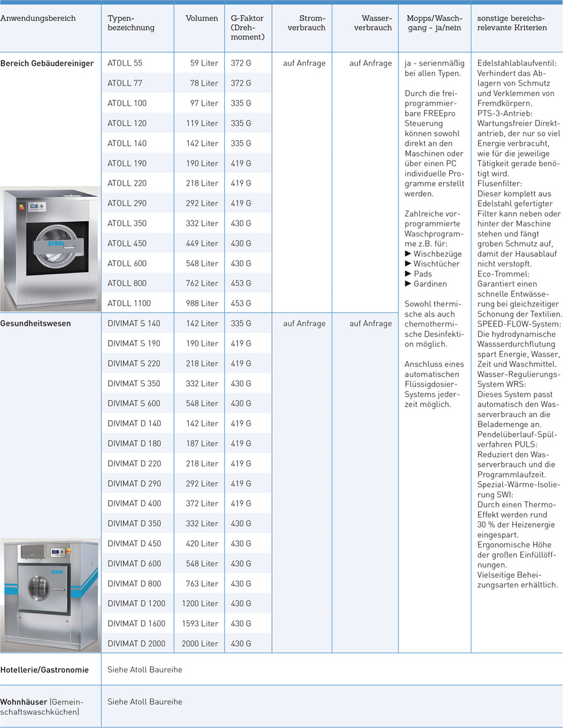The image size is (563, 728).
Task: Select the Anwendungsbereich column header
Action: click(38, 19)
